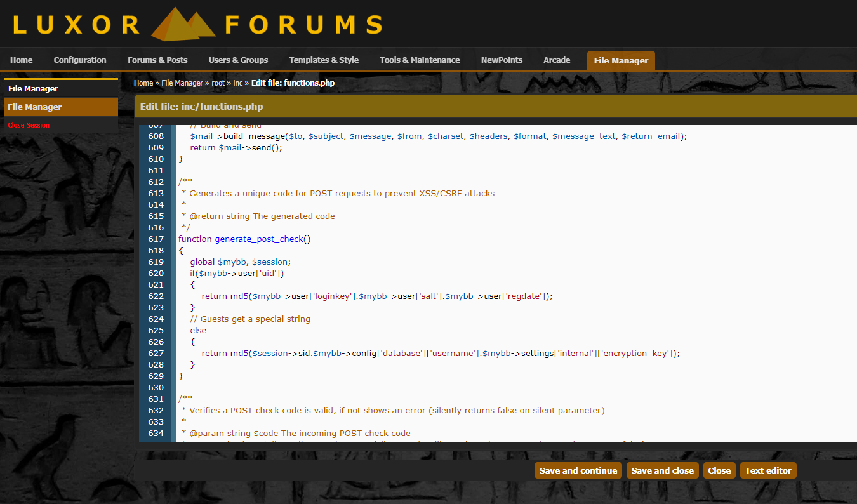Image resolution: width=857 pixels, height=504 pixels.
Task: Click the build_message call on line 608
Action: pyautogui.click(x=254, y=136)
